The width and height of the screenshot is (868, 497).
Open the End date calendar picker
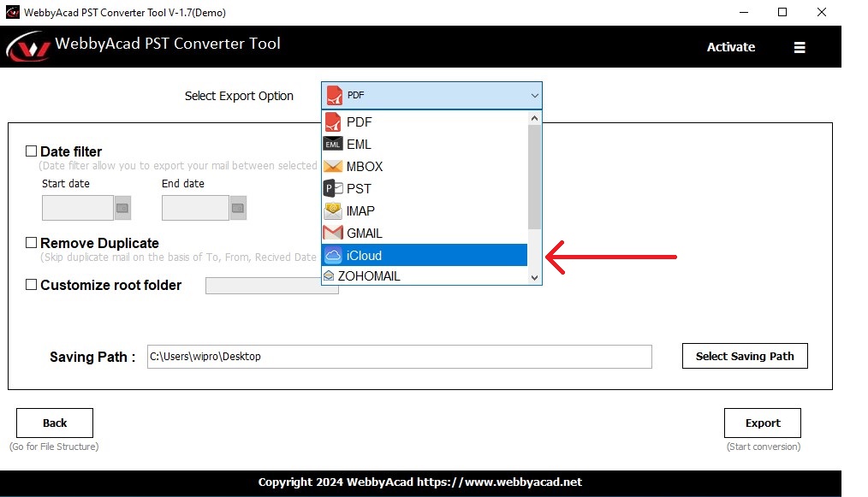(238, 208)
